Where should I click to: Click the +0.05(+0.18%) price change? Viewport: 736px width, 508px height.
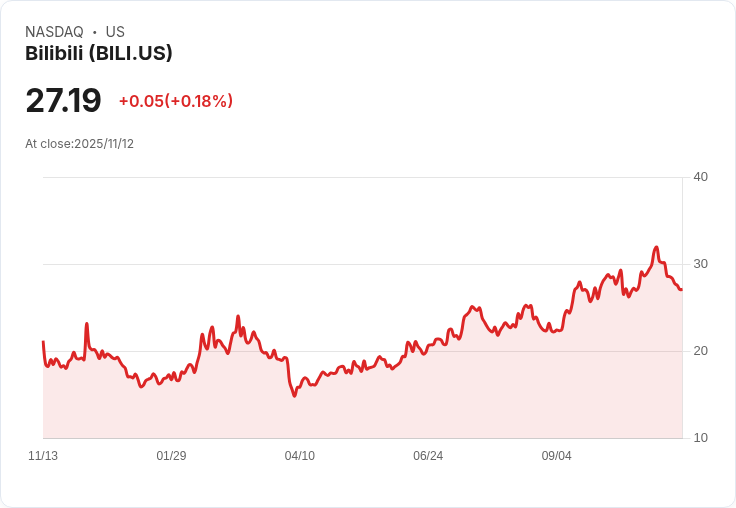(175, 101)
